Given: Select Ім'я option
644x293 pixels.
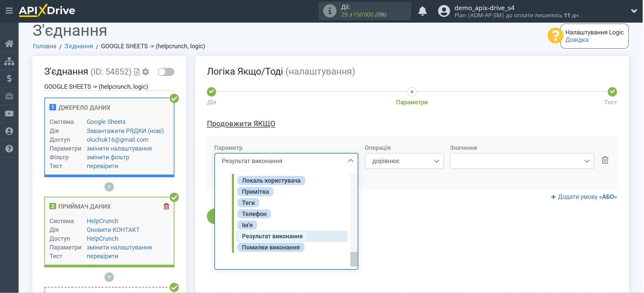Looking at the screenshot, I should (247, 225).
